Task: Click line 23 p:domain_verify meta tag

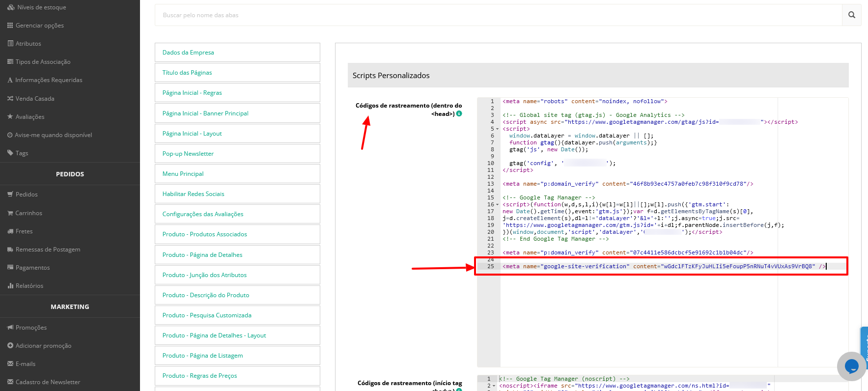Action: pos(628,252)
